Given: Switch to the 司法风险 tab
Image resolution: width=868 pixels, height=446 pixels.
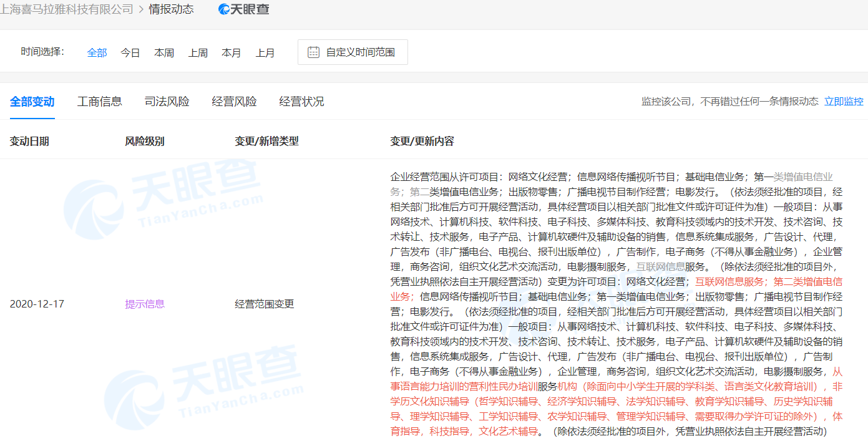Looking at the screenshot, I should (167, 102).
